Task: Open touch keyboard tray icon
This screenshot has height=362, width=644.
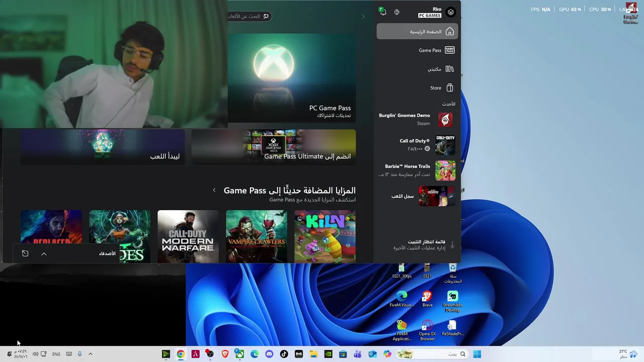Action: pyautogui.click(x=69, y=354)
